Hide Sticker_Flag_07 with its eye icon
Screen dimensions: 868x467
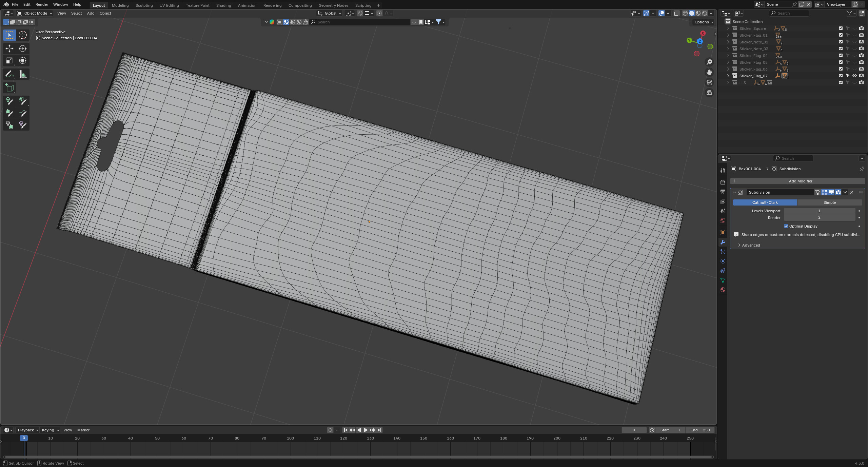854,76
